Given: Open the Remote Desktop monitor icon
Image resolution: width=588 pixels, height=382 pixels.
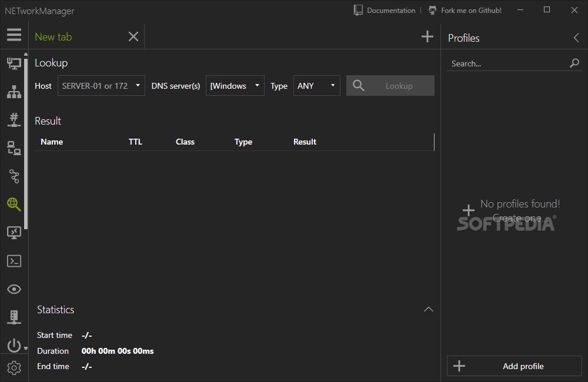Looking at the screenshot, I should 14,233.
